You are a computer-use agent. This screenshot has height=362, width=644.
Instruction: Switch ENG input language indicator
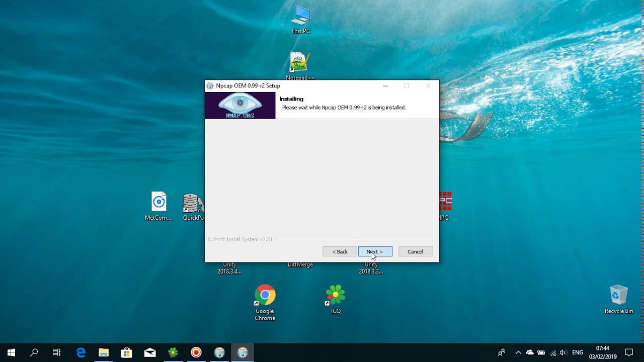[578, 352]
